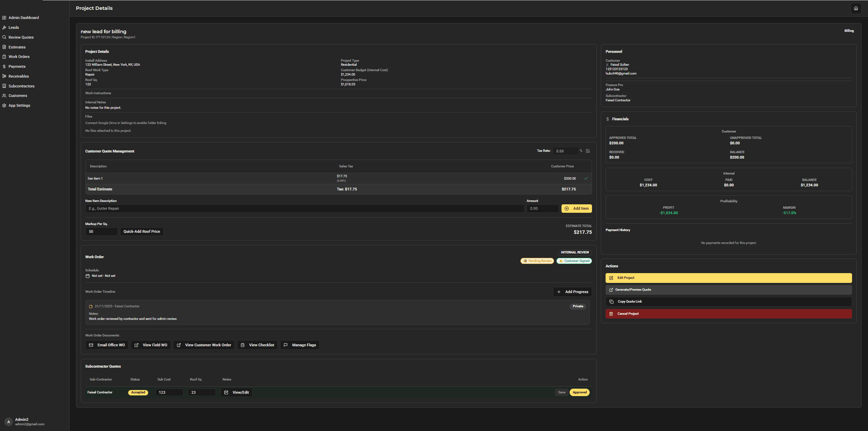Click the Customer Signed badge
The width and height of the screenshot is (868, 431).
[x=574, y=261]
